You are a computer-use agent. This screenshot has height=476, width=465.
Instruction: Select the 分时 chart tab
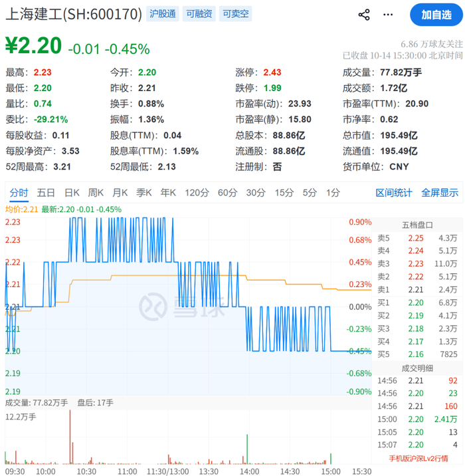pyautogui.click(x=19, y=193)
